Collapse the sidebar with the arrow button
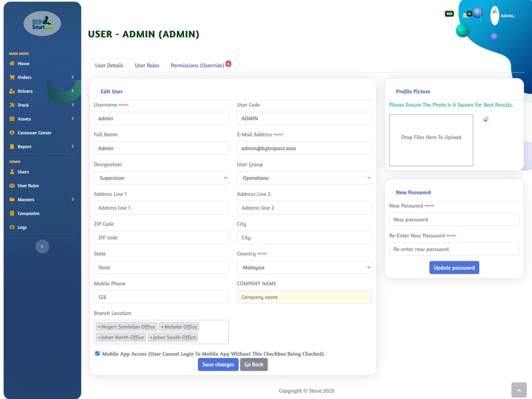The height and width of the screenshot is (399, 532). [x=43, y=247]
